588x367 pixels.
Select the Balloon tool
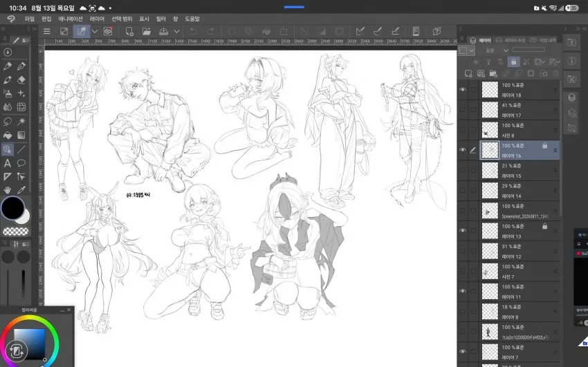[21, 163]
